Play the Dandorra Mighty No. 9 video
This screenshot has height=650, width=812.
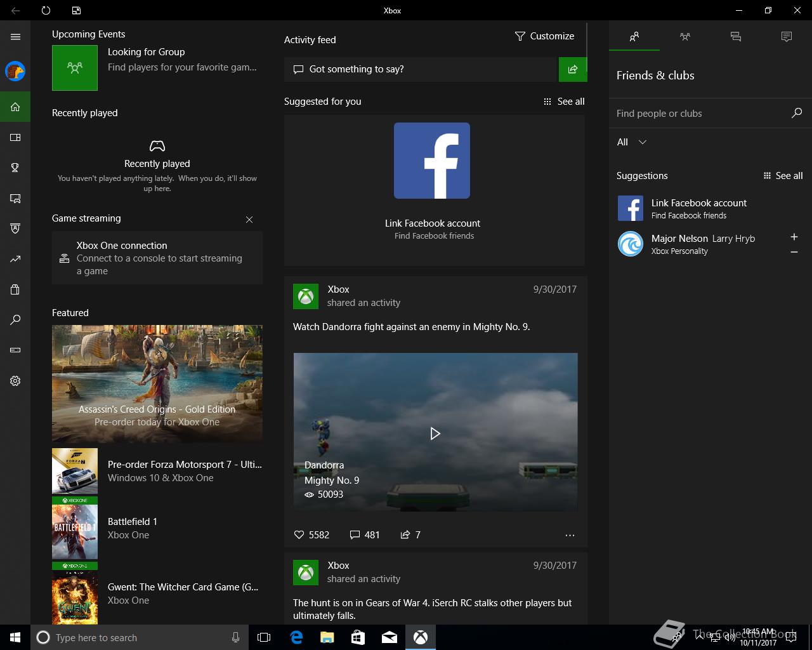(435, 434)
